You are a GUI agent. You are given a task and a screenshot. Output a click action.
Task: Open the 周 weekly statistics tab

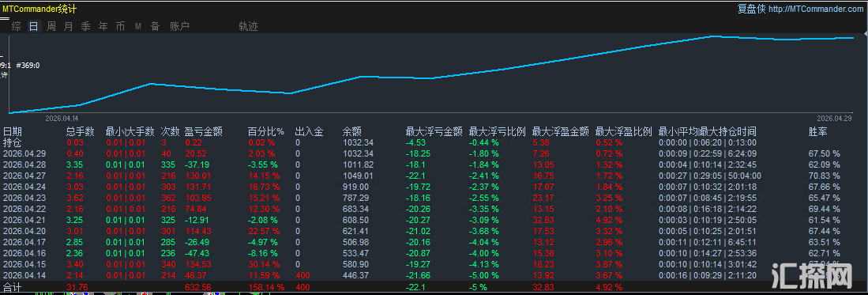(51, 26)
